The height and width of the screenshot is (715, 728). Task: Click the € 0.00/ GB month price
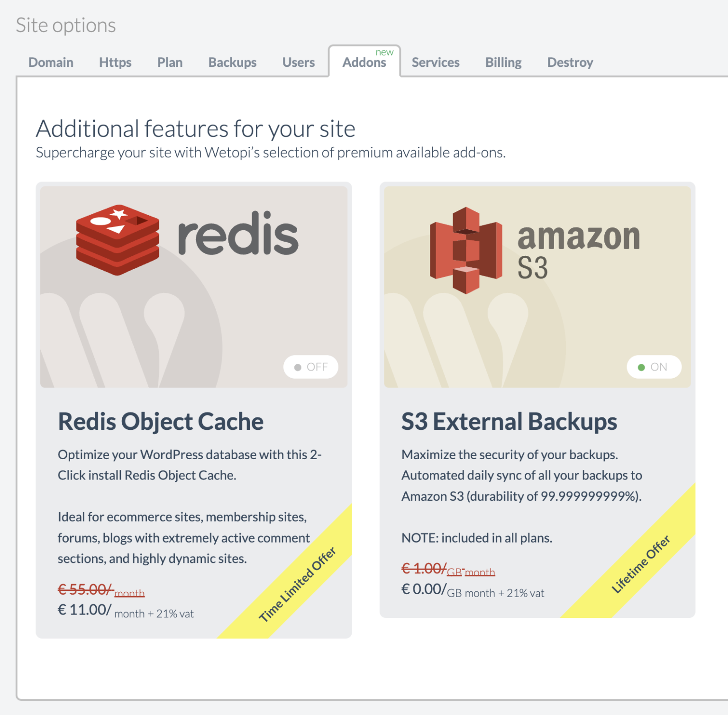(473, 590)
